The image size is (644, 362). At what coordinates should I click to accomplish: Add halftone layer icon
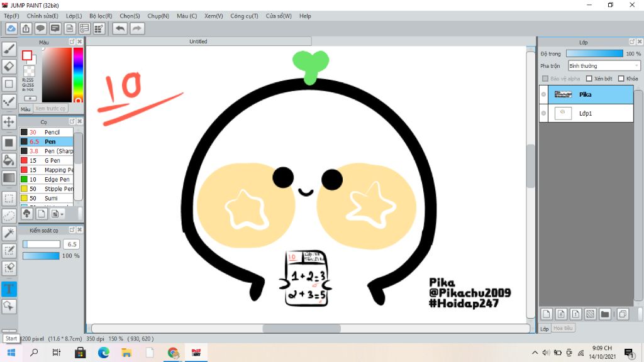[590, 314]
